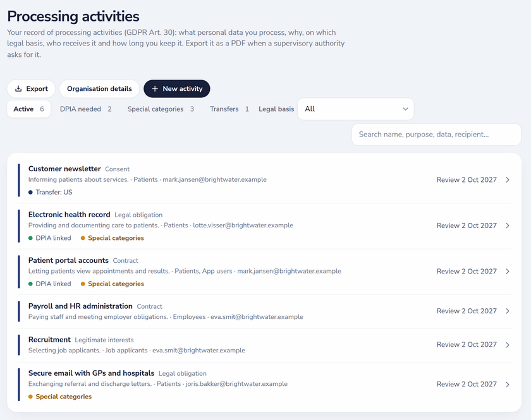Viewport: 531px width, 420px height.
Task: Click Legal obligation label beside Electronic health record
Action: 138,215
